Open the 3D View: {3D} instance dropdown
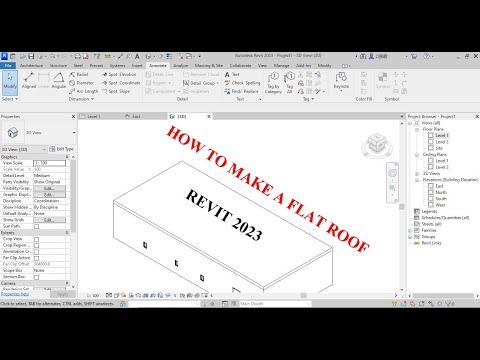Viewport: 480px width, 360px height. point(23,149)
